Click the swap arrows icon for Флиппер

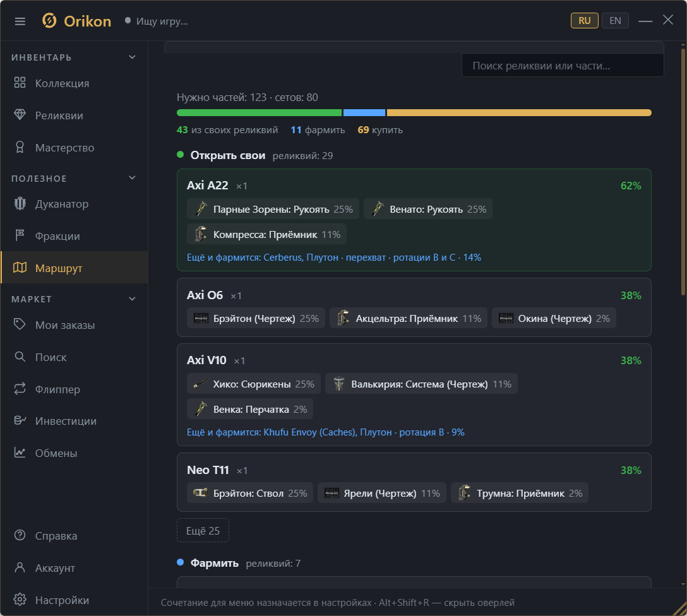point(20,389)
